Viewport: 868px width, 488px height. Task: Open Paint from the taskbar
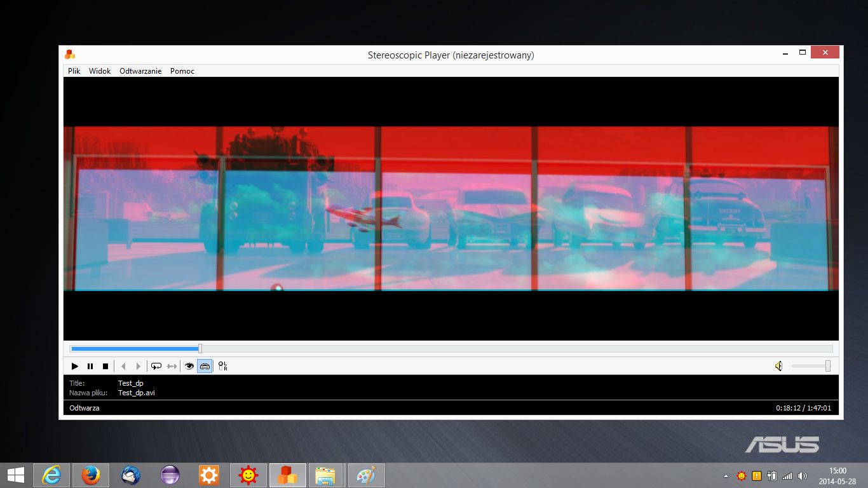(x=366, y=475)
